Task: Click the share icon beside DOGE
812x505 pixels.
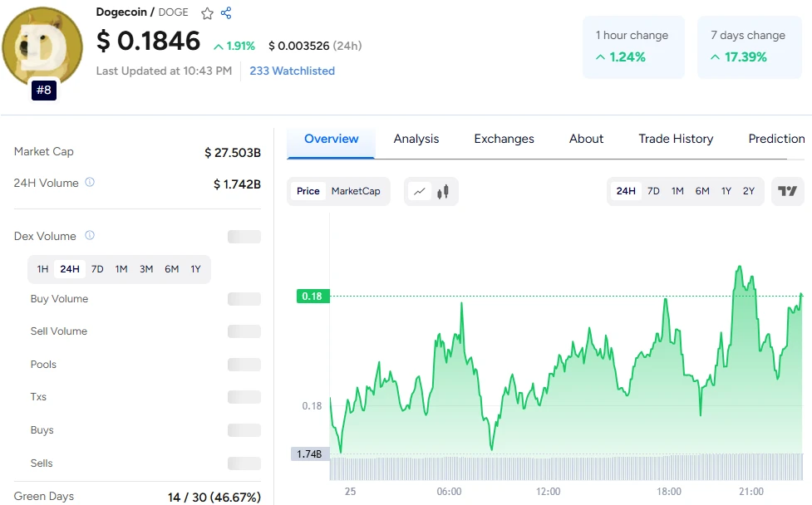Action: (x=226, y=13)
